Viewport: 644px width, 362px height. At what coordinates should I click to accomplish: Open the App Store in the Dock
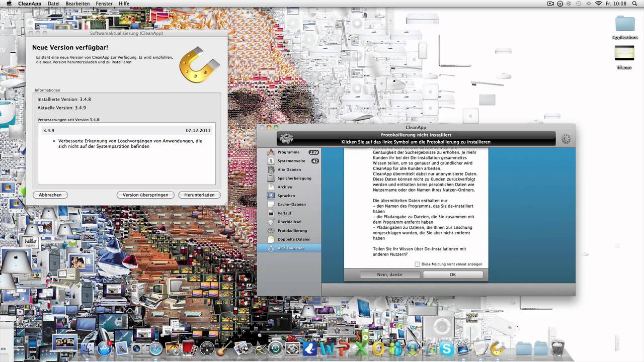tap(104, 348)
